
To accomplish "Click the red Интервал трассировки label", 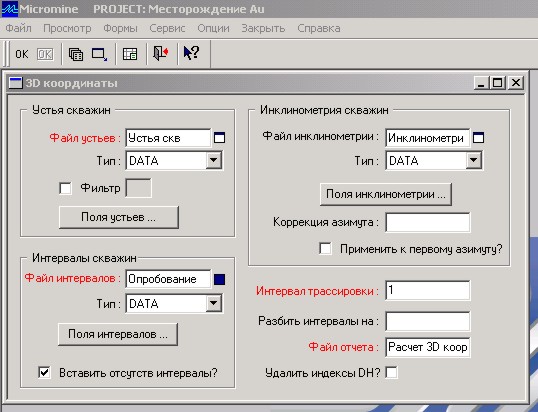I will pos(317,291).
